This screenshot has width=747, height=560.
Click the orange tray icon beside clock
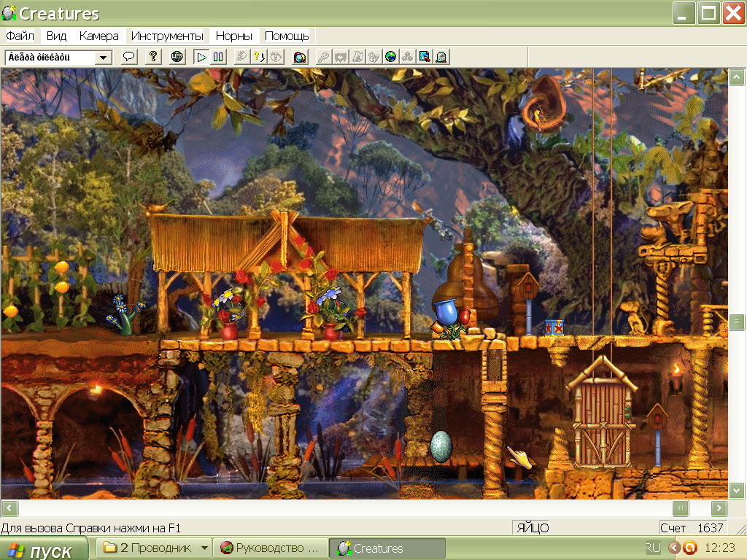(689, 548)
